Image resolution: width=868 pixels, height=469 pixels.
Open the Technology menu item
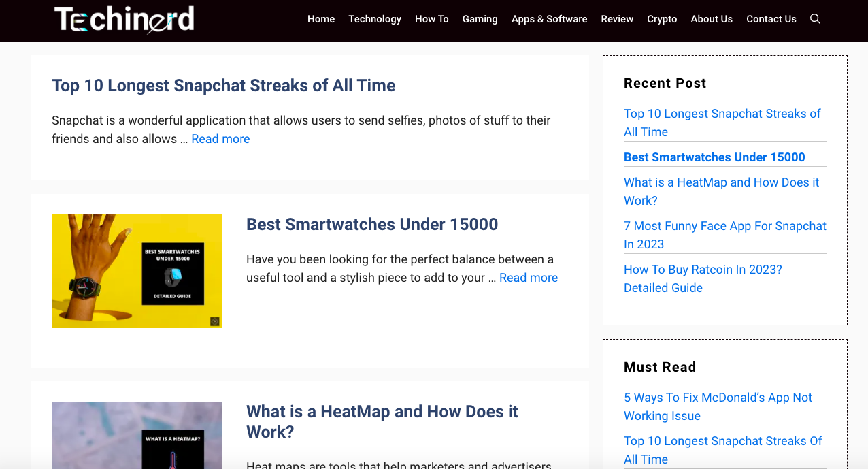coord(375,19)
